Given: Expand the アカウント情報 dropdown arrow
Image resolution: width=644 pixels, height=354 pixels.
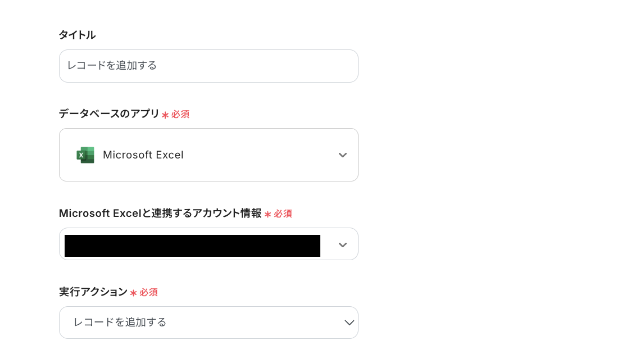Looking at the screenshot, I should click(x=343, y=244).
